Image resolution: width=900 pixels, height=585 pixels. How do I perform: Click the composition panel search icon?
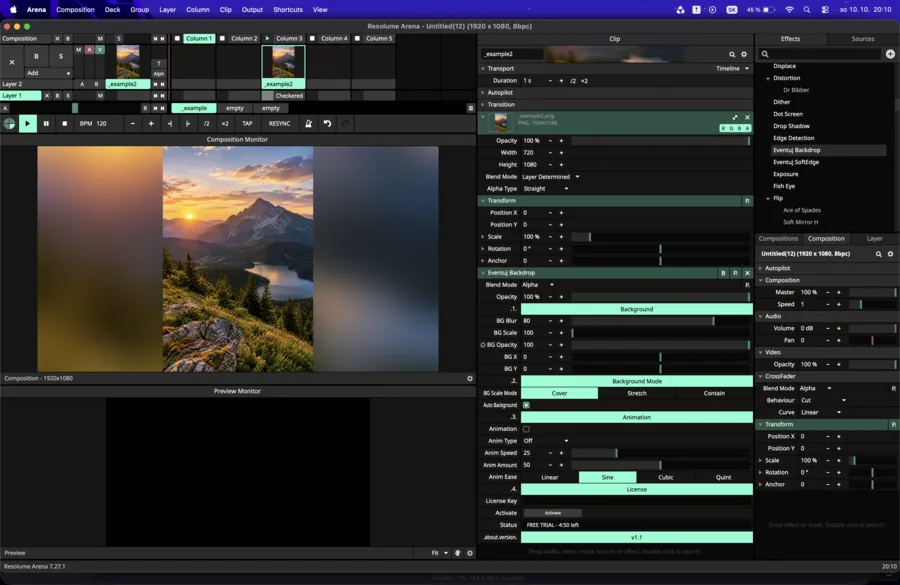pyautogui.click(x=878, y=254)
